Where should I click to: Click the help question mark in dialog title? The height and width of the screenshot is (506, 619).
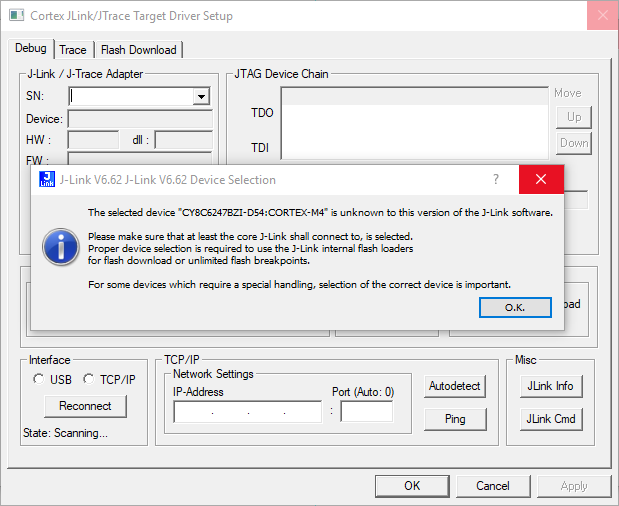tap(496, 179)
